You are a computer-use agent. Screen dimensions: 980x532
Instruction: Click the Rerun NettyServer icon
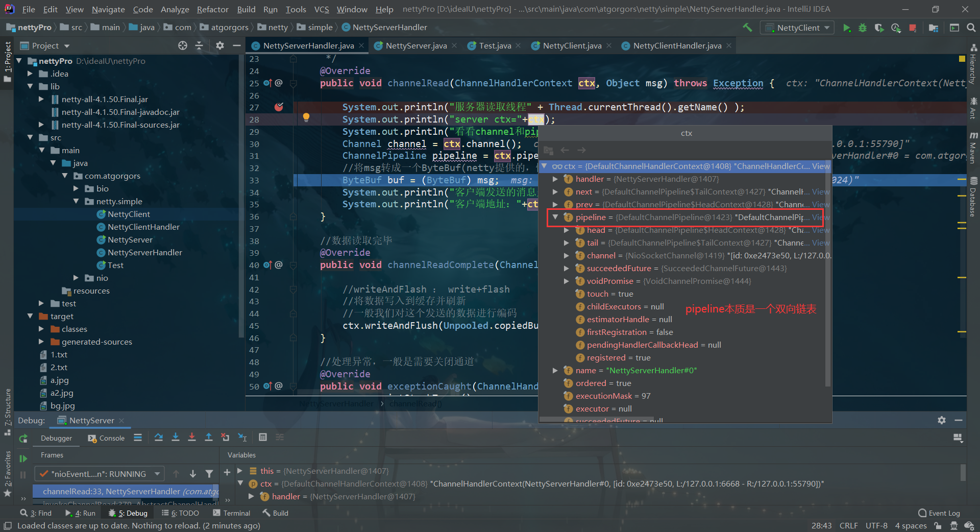pos(23,438)
